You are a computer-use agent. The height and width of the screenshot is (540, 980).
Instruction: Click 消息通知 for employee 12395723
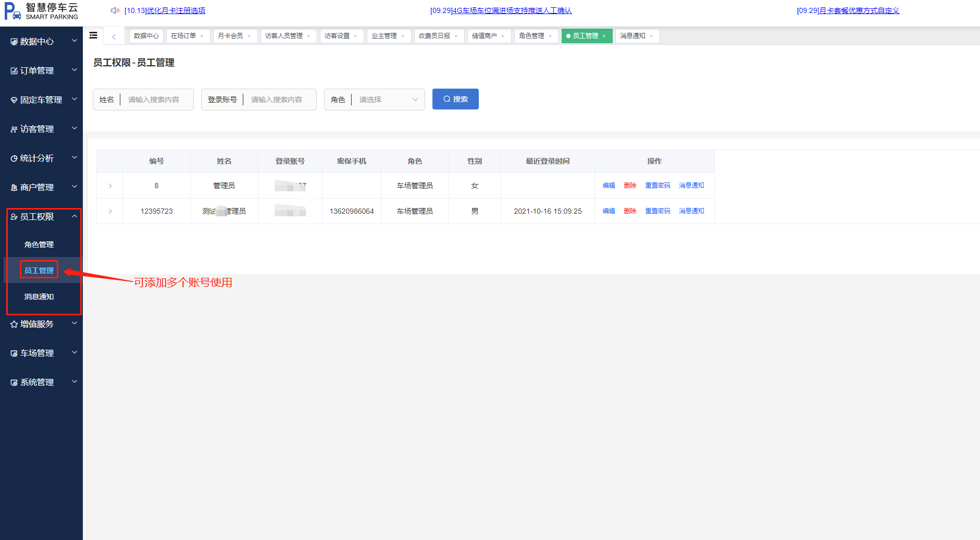point(691,211)
